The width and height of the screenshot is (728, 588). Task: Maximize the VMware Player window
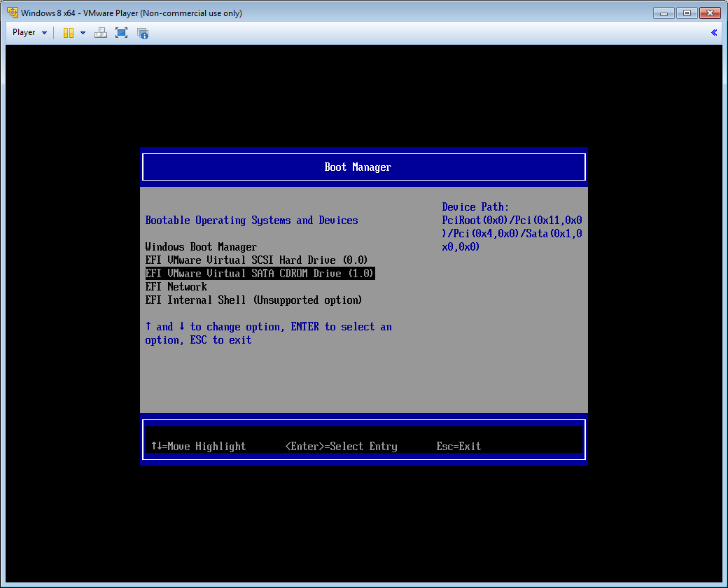pyautogui.click(x=687, y=13)
